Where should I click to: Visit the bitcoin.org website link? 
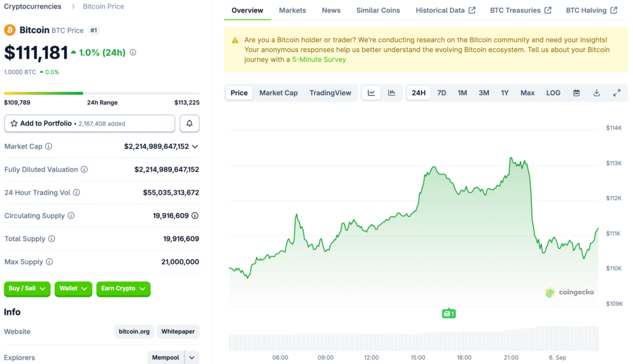134,331
